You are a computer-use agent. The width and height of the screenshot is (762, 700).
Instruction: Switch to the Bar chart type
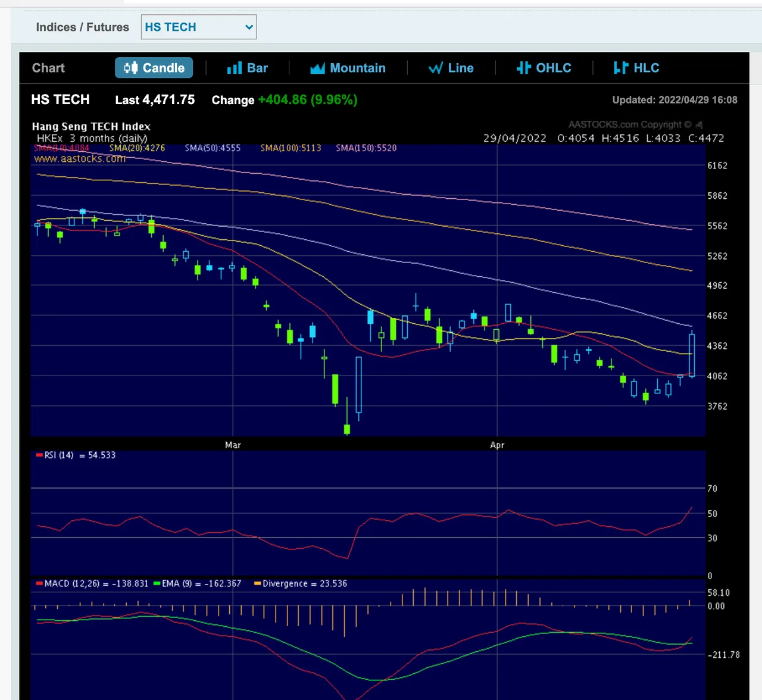[x=247, y=68]
